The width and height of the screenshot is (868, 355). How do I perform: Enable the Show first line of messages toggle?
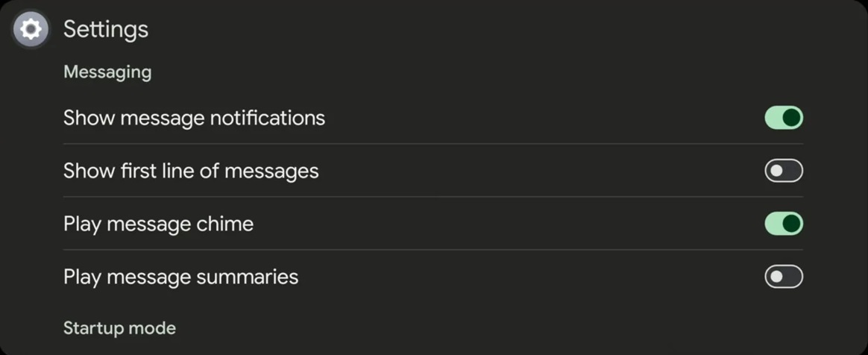click(783, 171)
